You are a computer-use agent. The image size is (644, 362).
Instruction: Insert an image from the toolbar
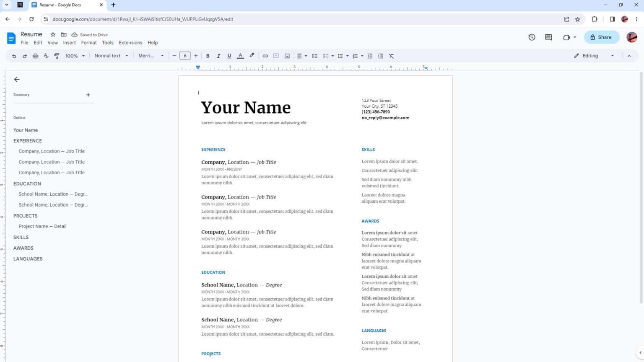click(287, 55)
